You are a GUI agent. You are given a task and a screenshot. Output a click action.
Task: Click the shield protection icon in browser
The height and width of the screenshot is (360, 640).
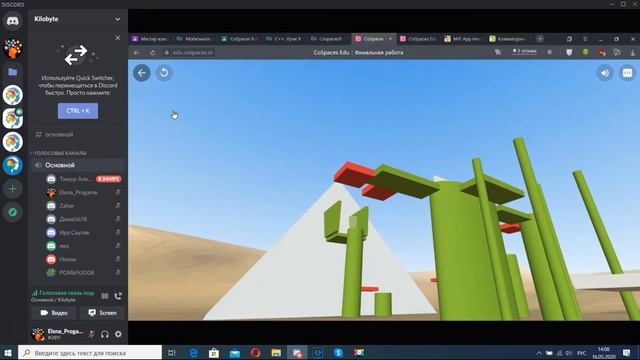(569, 53)
